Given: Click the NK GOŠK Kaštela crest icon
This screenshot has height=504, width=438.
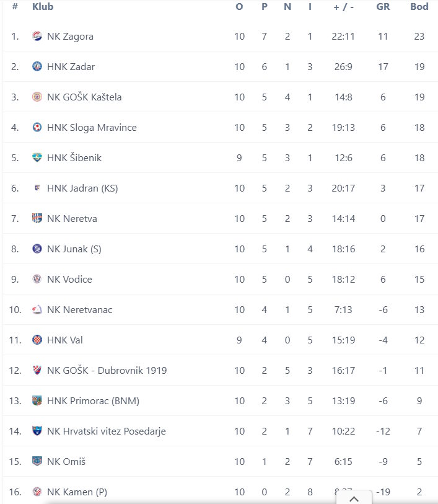Looking at the screenshot, I should pos(37,97).
